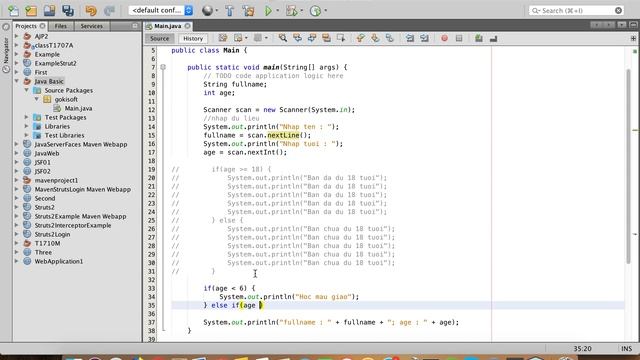Jump to Previous Bookmark icon
Image resolution: width=640 pixels, height=360 pixels.
(x=360, y=38)
